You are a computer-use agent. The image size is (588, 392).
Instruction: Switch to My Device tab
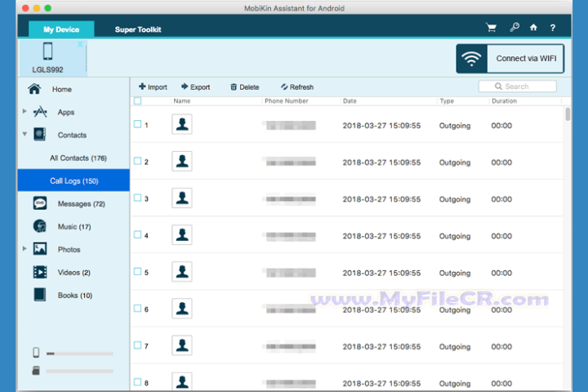61,29
